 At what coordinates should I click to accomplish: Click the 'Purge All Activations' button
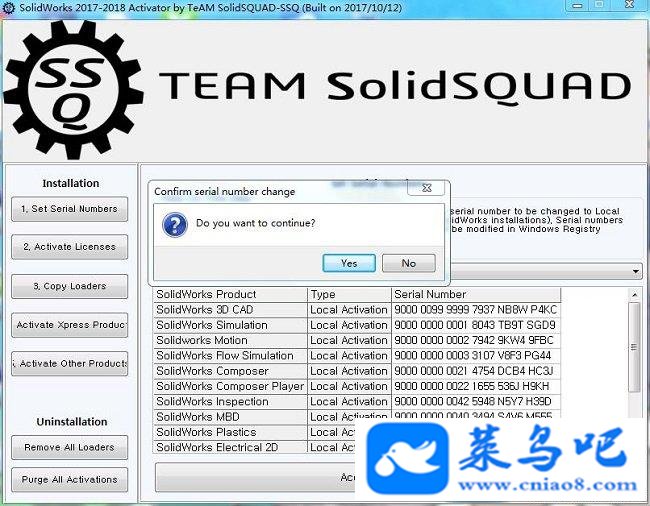point(69,479)
